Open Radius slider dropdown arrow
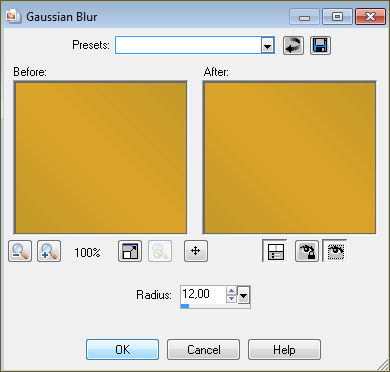The image size is (390, 372). (x=244, y=295)
